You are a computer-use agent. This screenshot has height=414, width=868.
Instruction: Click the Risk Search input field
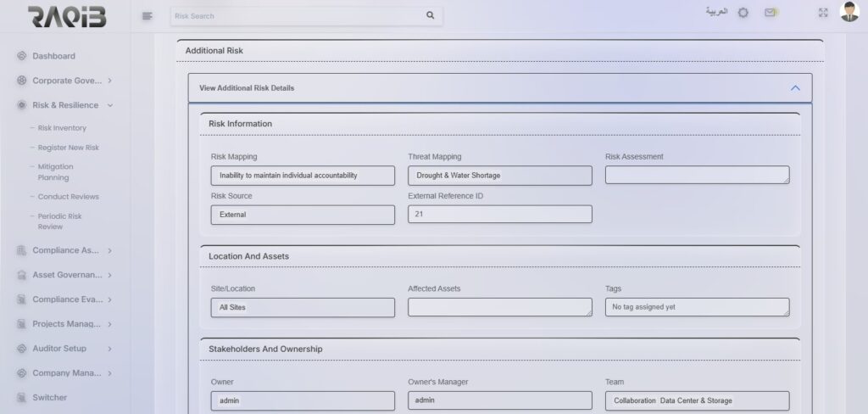pyautogui.click(x=297, y=15)
